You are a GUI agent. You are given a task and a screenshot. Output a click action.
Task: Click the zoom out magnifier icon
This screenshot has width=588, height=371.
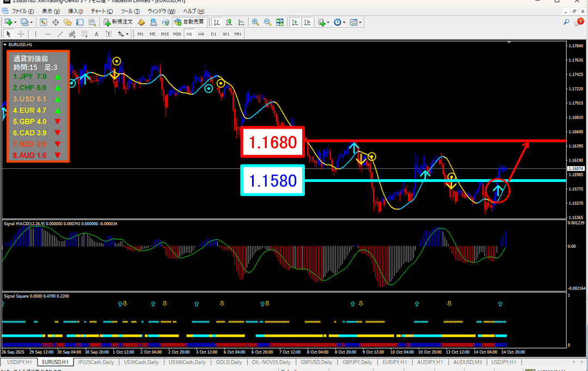coord(267,22)
